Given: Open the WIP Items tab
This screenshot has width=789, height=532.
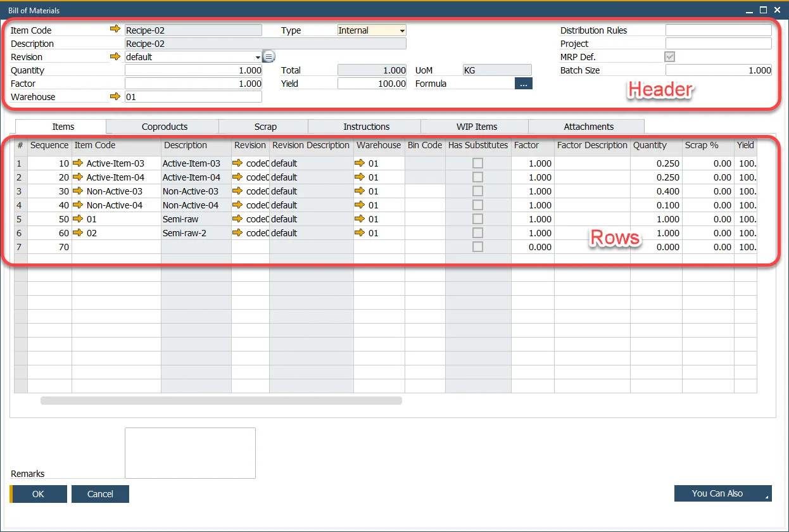Looking at the screenshot, I should click(x=474, y=126).
